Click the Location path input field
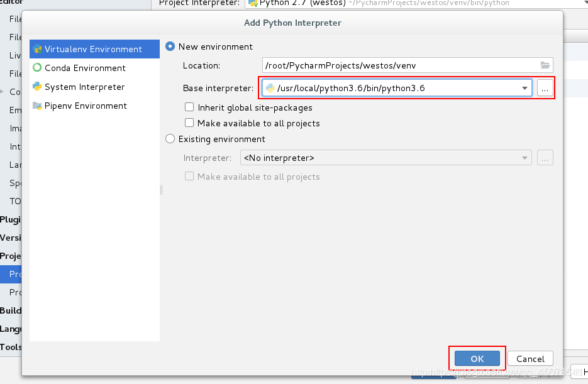Viewport: 588px width, 384px height. point(408,65)
